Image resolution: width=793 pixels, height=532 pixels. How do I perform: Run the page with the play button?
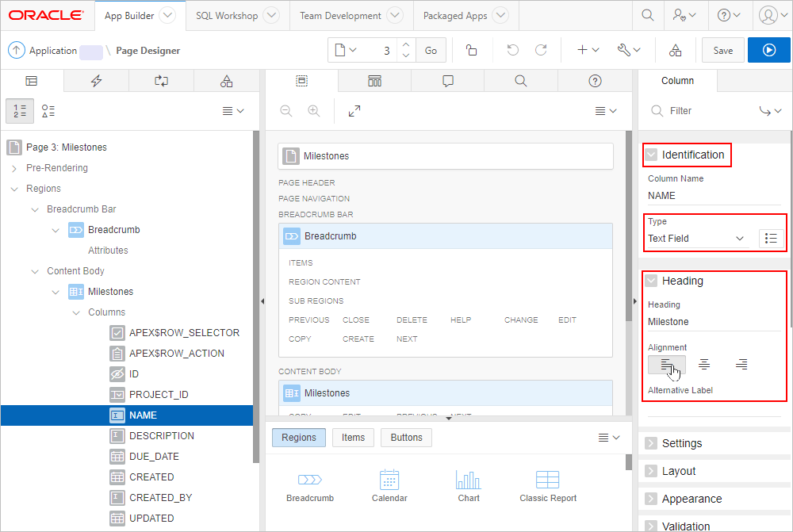[x=768, y=49]
